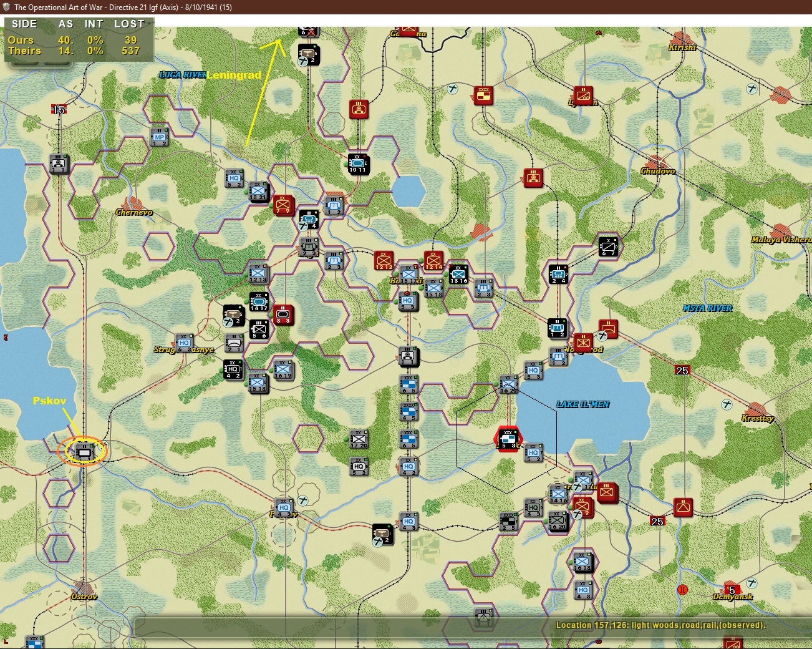Viewport: 812px width, 649px height.
Task: Select the infantry counter 16 19
Action: 283,369
